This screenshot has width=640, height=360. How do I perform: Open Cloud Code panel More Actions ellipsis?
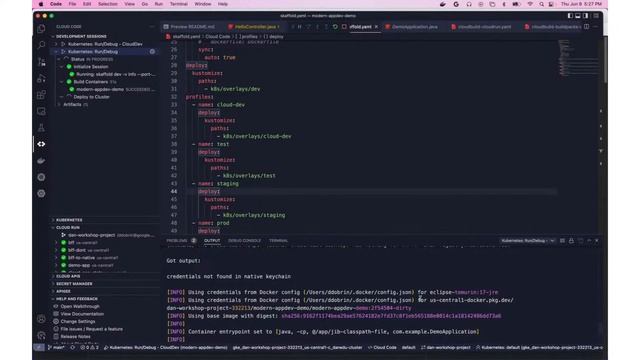point(152,27)
